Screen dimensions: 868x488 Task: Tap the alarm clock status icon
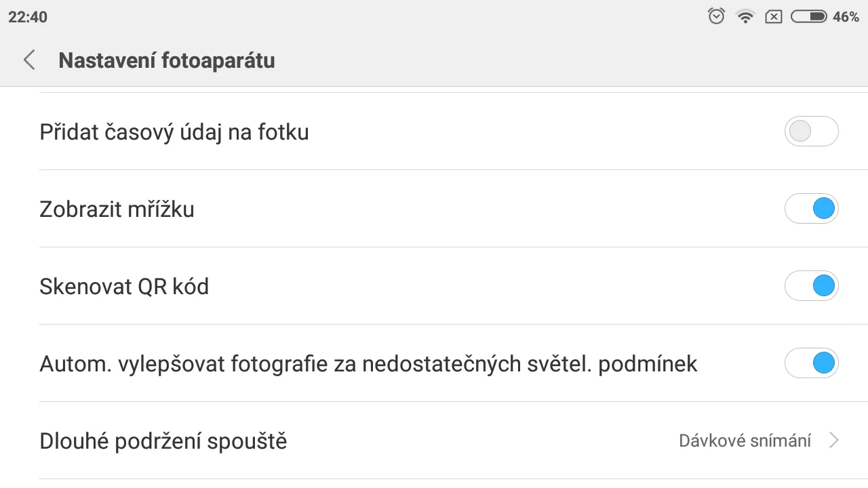pos(716,17)
